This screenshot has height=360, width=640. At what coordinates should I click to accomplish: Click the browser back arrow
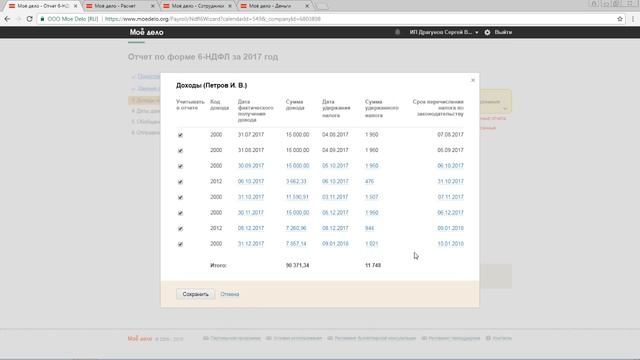7,19
